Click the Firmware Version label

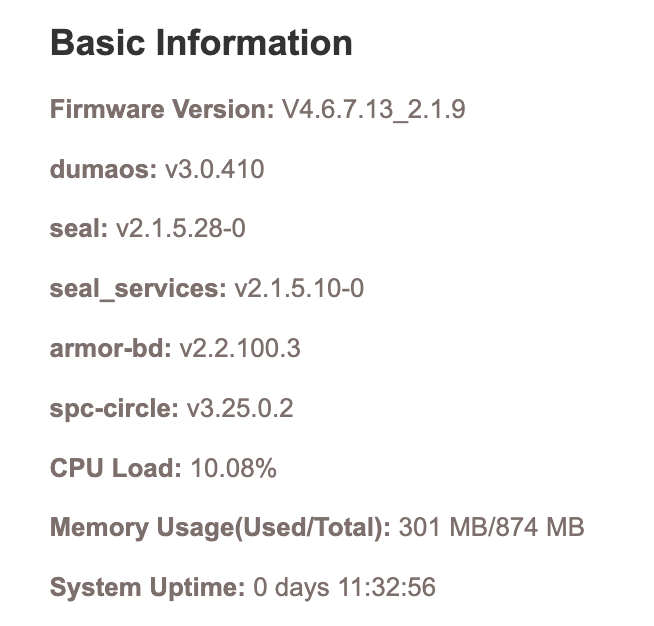[161, 109]
